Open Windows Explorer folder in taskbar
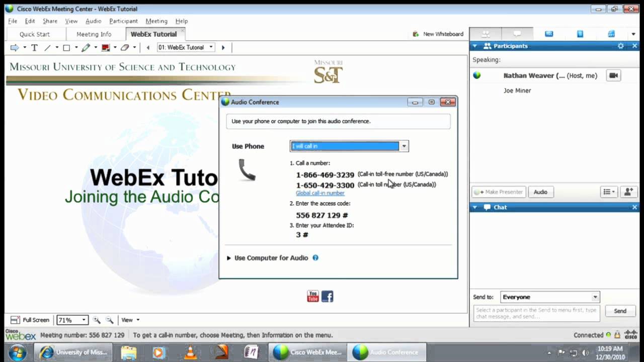This screenshot has width=644, height=362. [x=128, y=352]
